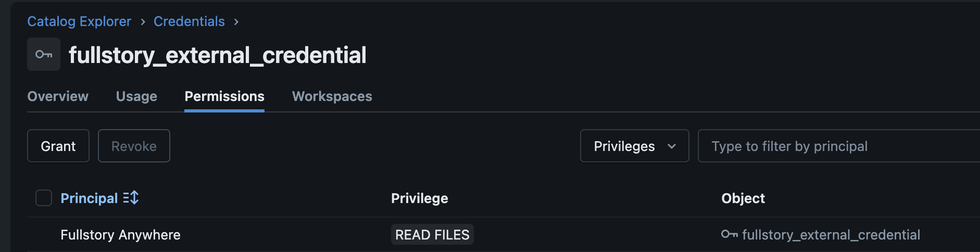Click the Revoke button
980x252 pixels.
[x=134, y=146]
